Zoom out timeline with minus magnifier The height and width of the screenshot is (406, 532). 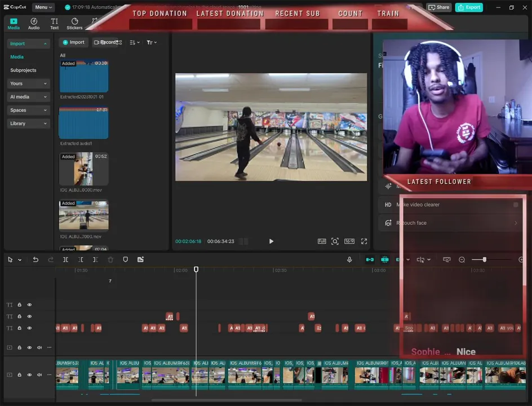point(462,260)
